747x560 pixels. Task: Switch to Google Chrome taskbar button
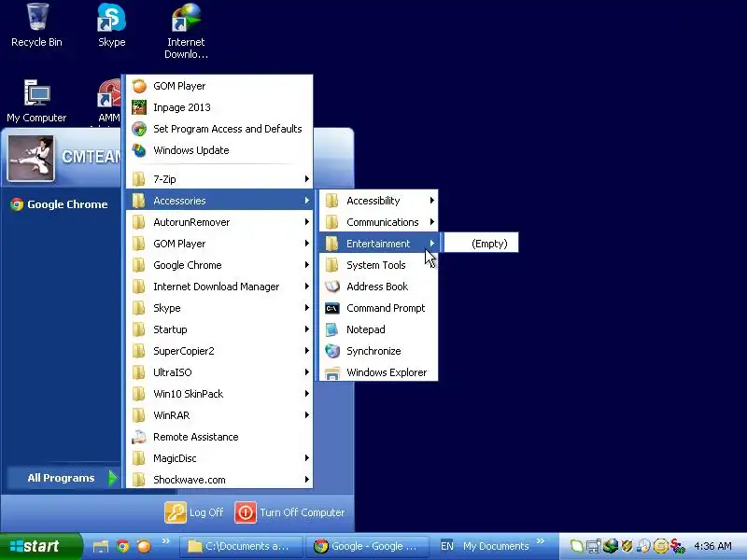coord(367,546)
